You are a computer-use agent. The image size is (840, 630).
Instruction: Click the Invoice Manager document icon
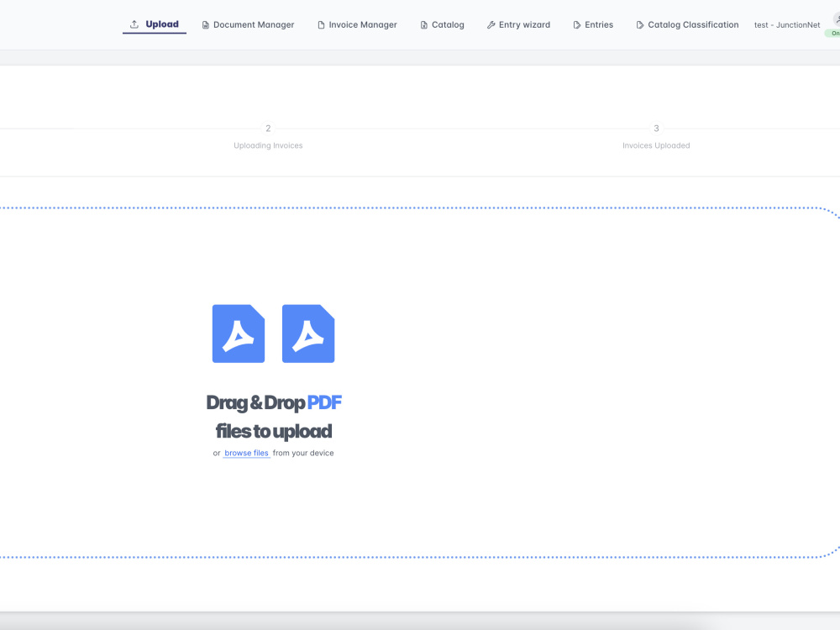(320, 24)
